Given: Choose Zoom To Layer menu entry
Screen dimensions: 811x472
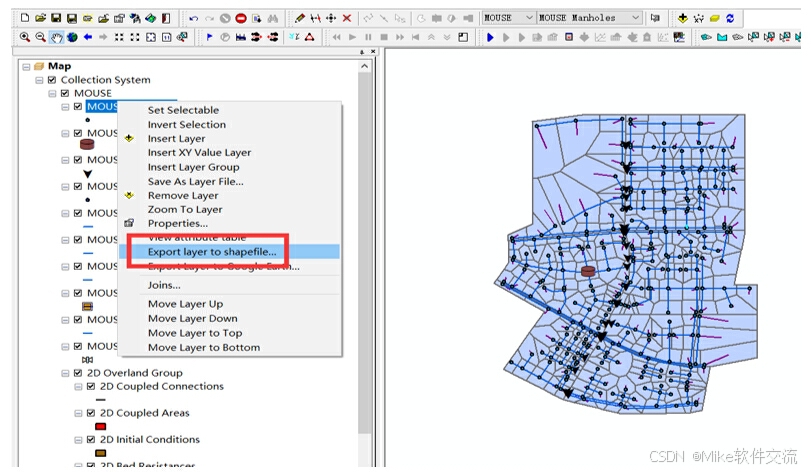Looking at the screenshot, I should click(x=185, y=209).
